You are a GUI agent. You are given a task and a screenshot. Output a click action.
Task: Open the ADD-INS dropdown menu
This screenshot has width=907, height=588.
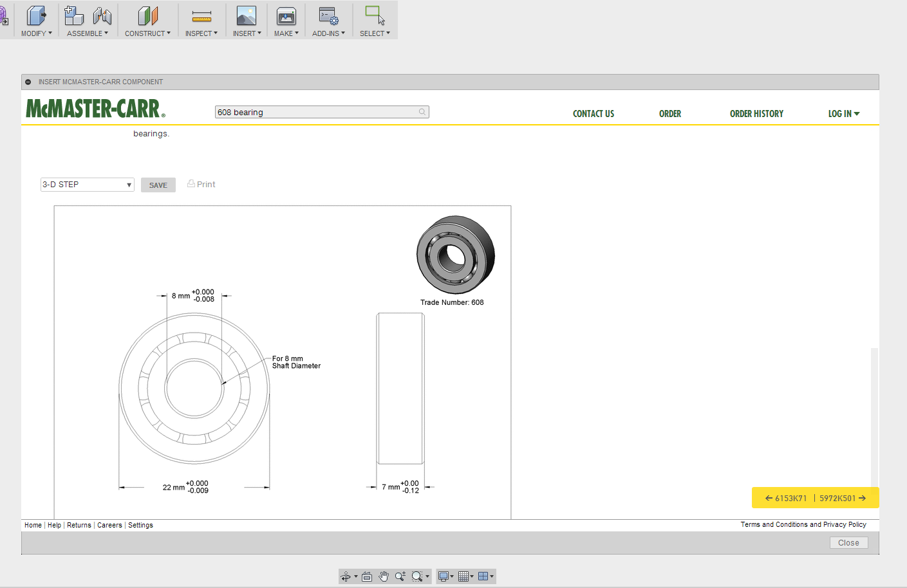tap(329, 33)
